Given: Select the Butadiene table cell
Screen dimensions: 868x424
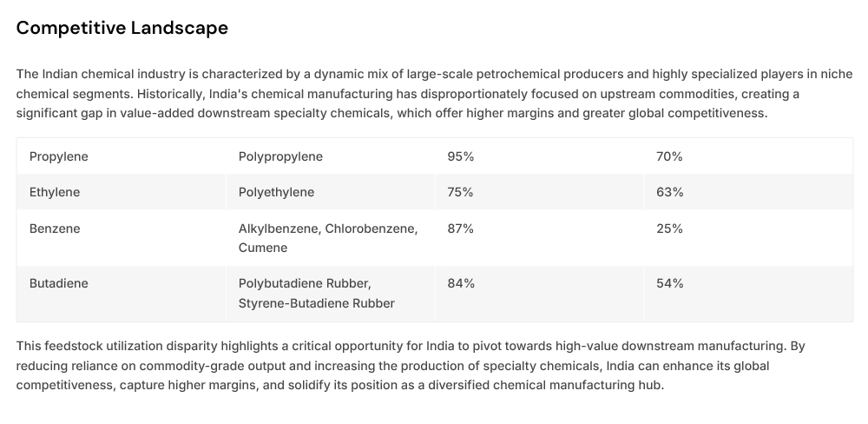Looking at the screenshot, I should coord(58,283).
